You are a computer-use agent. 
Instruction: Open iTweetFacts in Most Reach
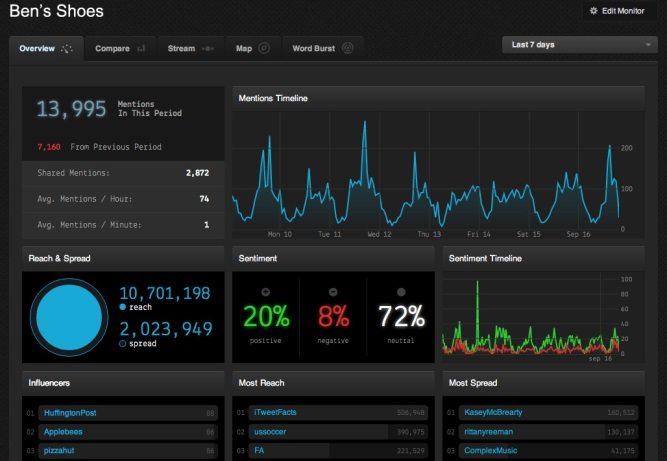coord(274,412)
